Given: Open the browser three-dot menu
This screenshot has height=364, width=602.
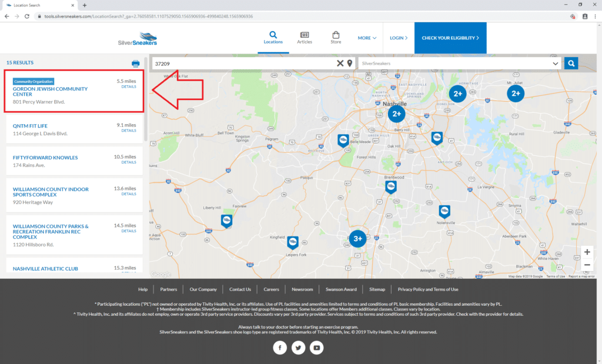Looking at the screenshot, I should (x=595, y=16).
